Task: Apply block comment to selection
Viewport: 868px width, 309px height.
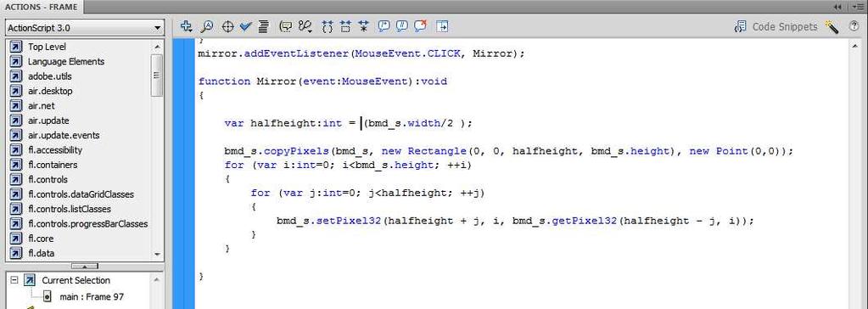Action: (384, 26)
